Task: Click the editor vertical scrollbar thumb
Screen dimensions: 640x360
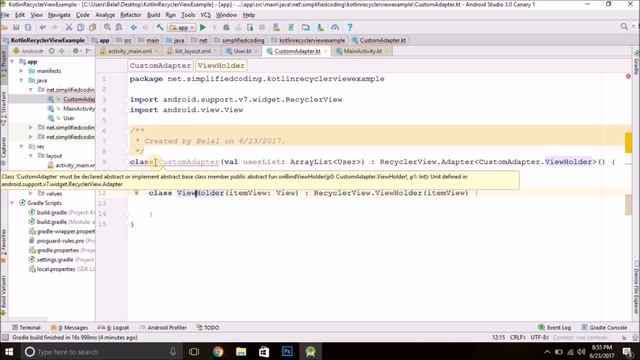Action: [628, 205]
